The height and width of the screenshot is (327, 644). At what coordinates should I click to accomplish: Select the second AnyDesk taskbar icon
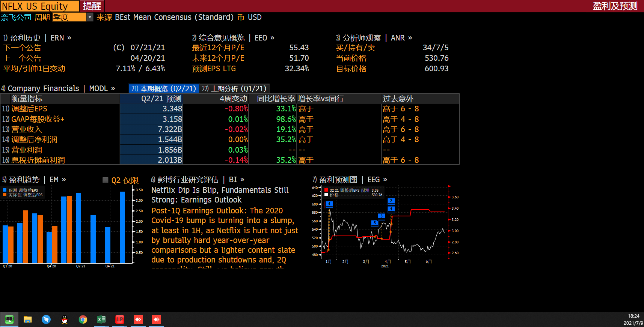pyautogui.click(x=157, y=319)
